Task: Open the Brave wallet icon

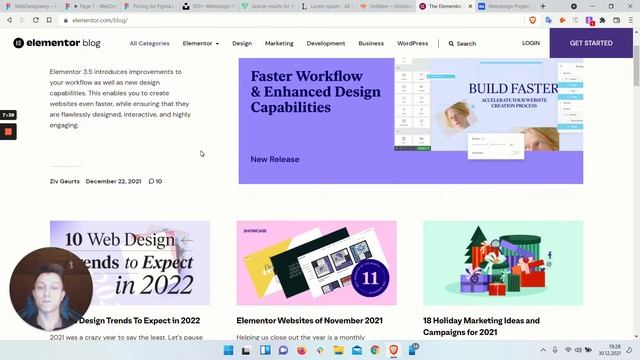Action: (617, 20)
